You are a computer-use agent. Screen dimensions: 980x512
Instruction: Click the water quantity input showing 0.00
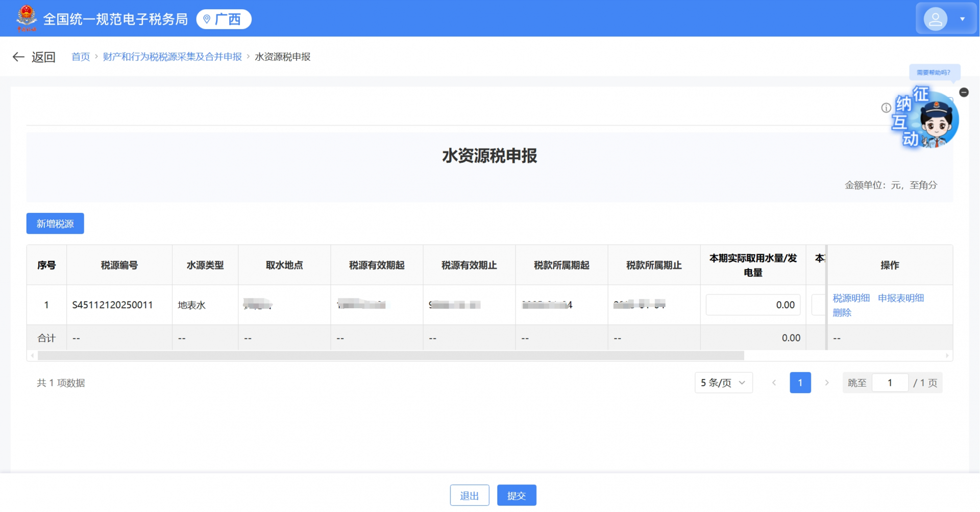click(753, 304)
